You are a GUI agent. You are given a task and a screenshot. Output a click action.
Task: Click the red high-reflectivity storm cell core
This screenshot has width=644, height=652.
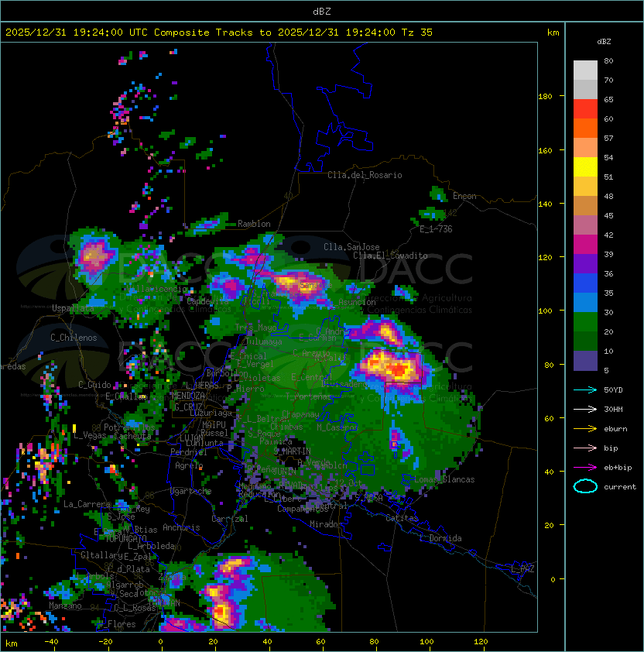(400, 369)
